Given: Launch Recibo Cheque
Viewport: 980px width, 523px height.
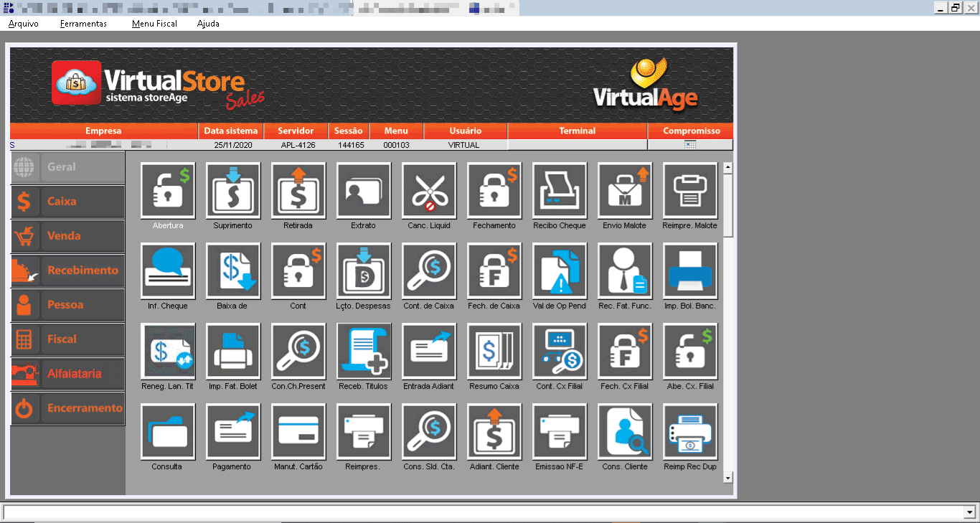Looking at the screenshot, I should (560, 190).
